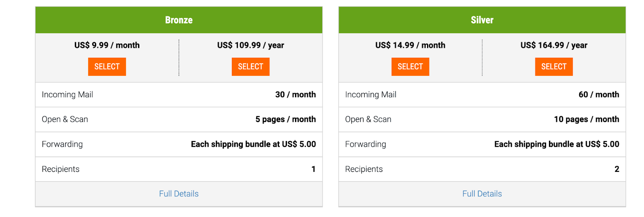Click Silver Open & Scan 10 pages value
Screen dimensions: 644x217
click(586, 119)
